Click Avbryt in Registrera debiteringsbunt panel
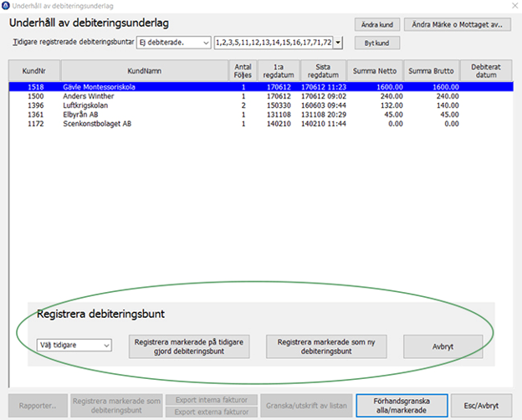The height and width of the screenshot is (420, 522). 443,346
